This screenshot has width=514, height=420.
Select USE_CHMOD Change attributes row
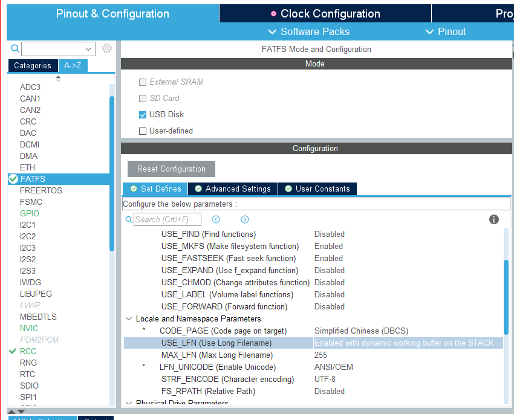(x=313, y=283)
